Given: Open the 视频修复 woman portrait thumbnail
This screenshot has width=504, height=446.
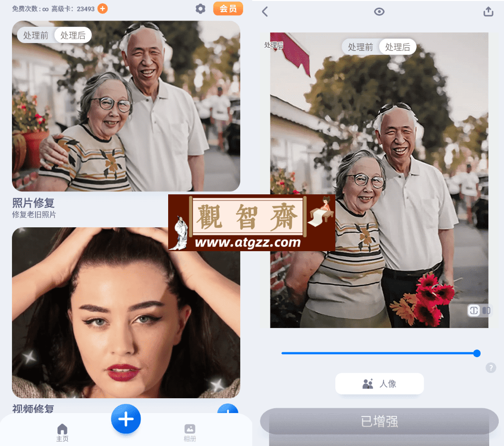Looking at the screenshot, I should point(126,313).
